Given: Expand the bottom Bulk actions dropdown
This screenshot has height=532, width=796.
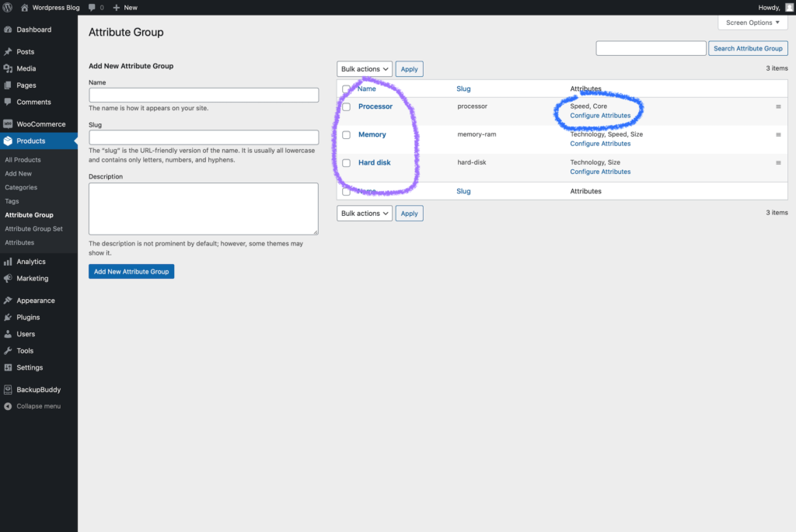Looking at the screenshot, I should coord(365,214).
